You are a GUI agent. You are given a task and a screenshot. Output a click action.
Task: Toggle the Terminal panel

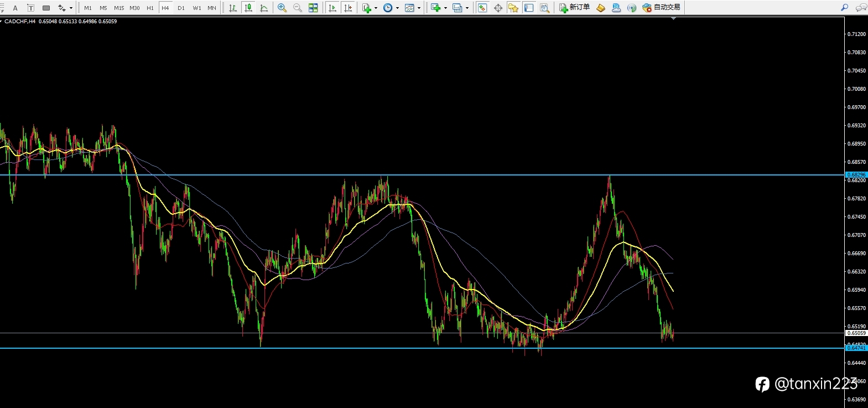[x=529, y=8]
